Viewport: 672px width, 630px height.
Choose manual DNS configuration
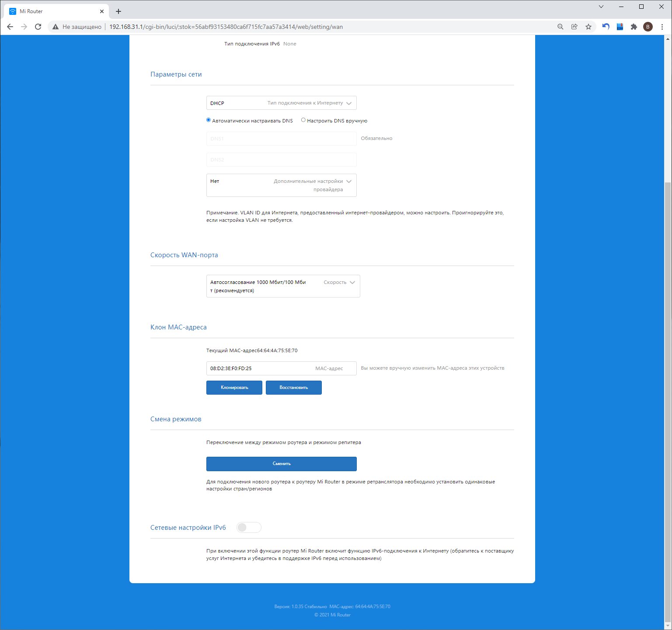[303, 120]
